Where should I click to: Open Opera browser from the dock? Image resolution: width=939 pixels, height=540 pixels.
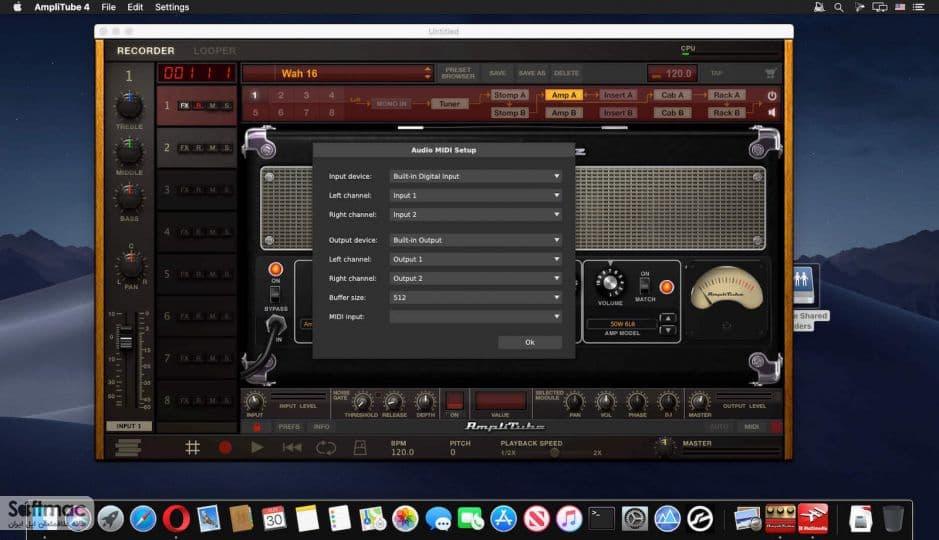[x=176, y=518]
